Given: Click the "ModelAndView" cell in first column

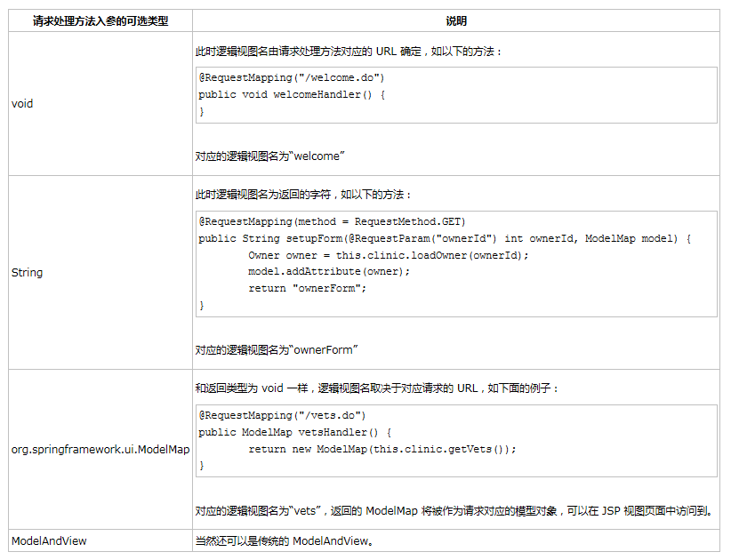Looking at the screenshot, I should point(49,540).
